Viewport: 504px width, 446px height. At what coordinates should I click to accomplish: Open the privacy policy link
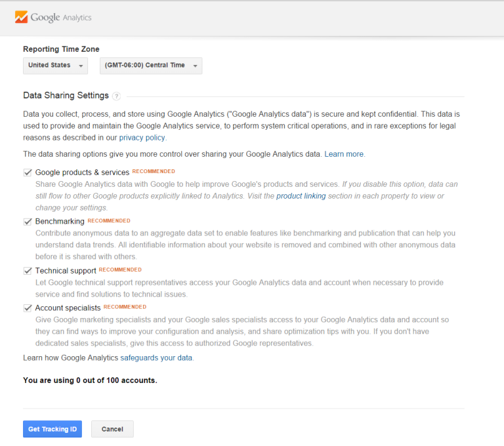coord(142,138)
